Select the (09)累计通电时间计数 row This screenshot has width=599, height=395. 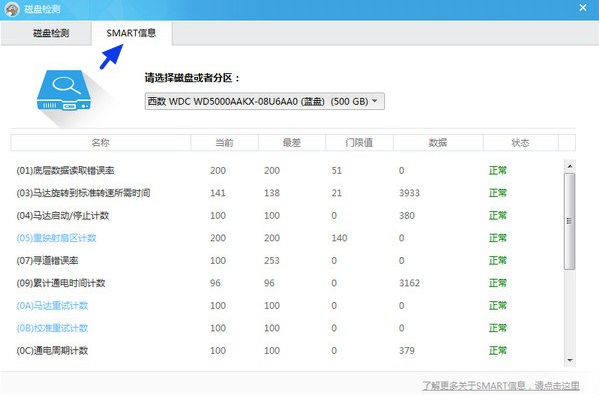[287, 283]
